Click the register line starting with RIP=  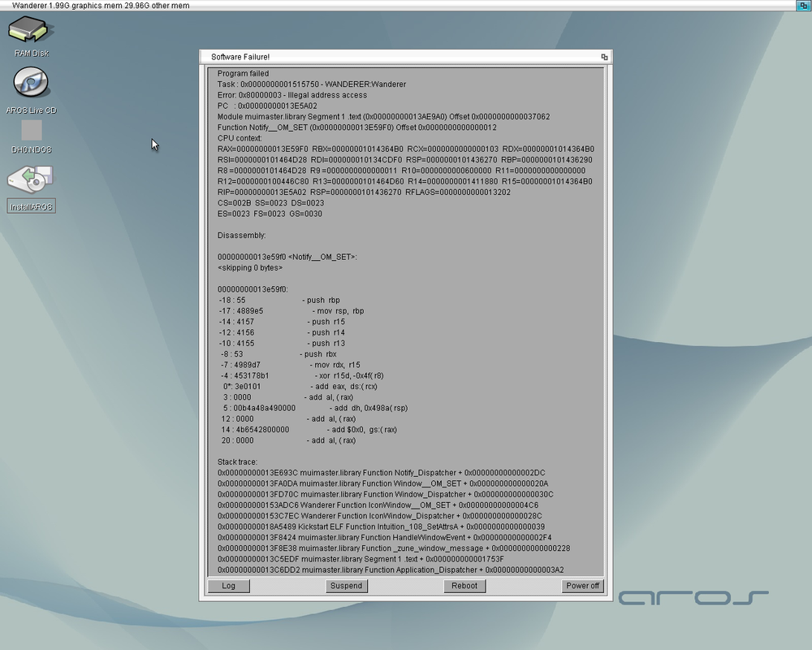tap(364, 193)
